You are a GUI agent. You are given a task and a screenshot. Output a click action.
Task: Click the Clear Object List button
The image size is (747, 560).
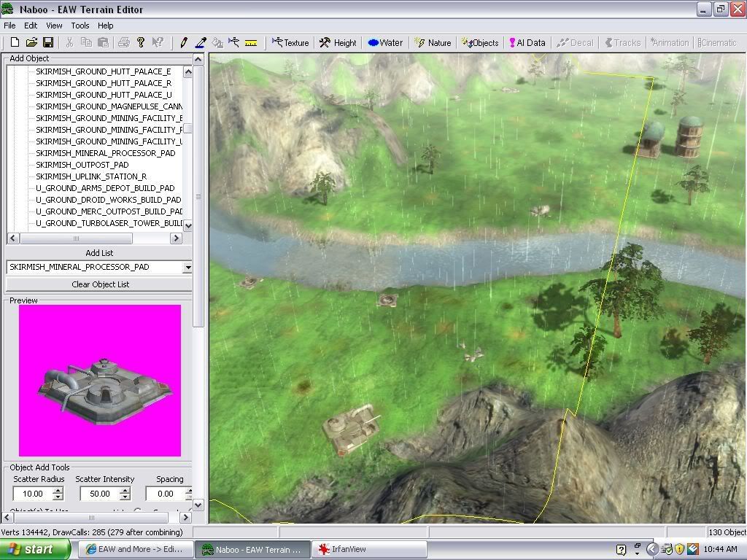(x=99, y=284)
